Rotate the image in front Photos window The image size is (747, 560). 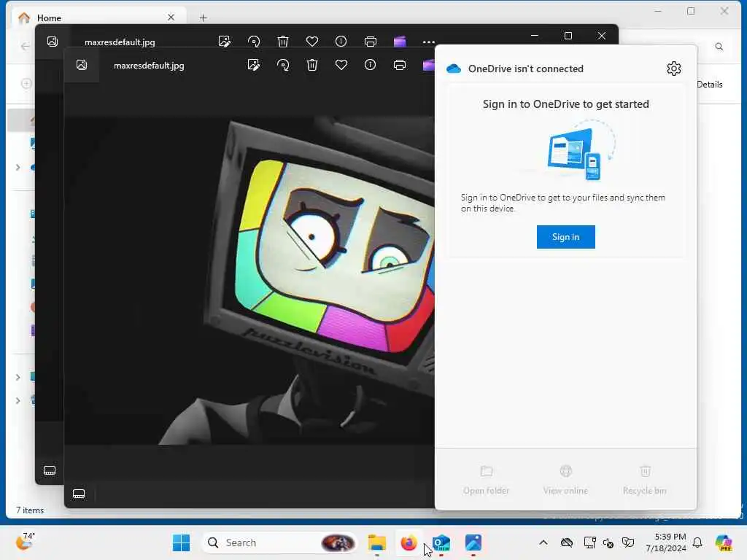pos(283,65)
